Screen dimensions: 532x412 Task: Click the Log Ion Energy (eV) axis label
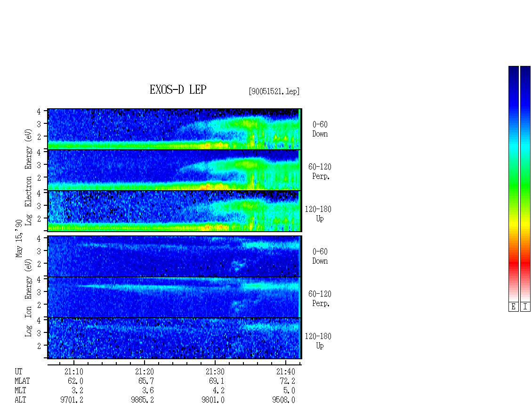(x=28, y=298)
